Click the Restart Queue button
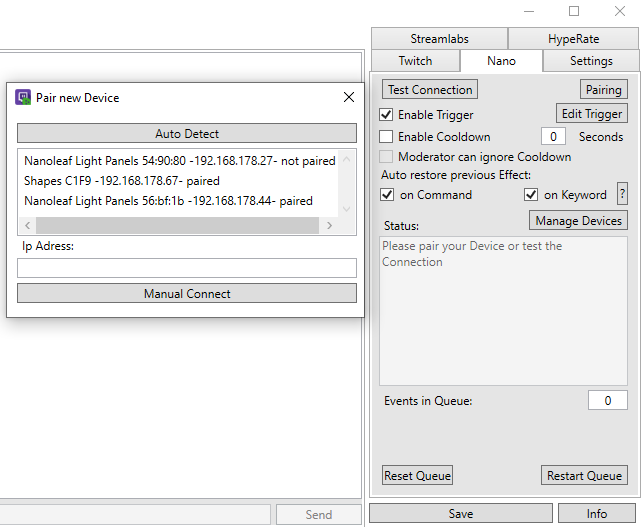Viewport: 642px width, 527px height. (584, 475)
